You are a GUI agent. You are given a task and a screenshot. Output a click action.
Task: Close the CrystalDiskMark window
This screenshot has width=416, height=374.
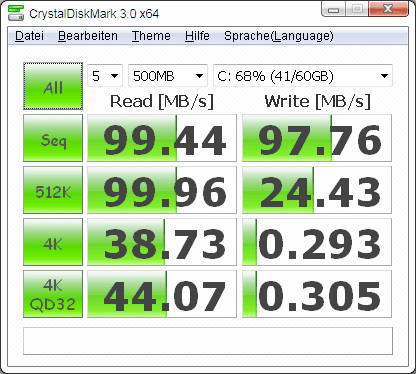click(389, 9)
